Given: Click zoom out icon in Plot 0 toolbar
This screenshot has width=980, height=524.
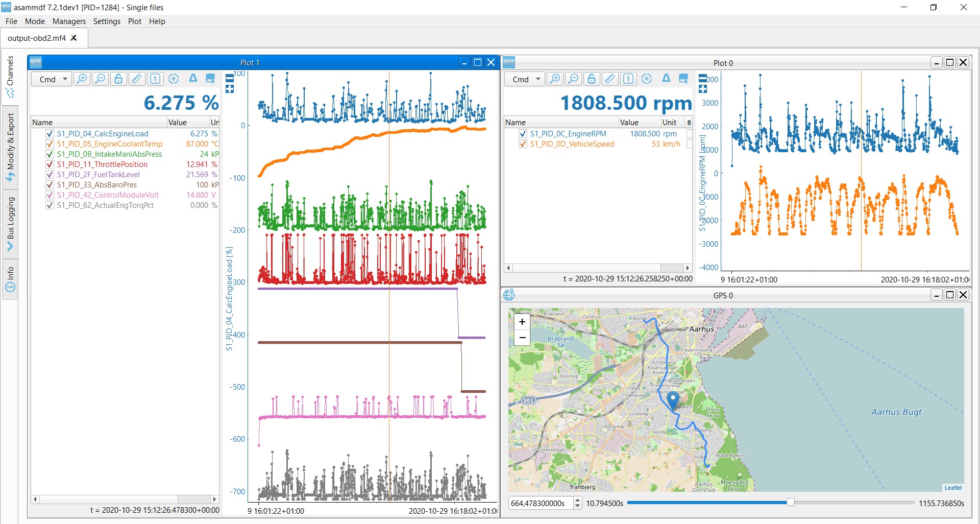Looking at the screenshot, I should pyautogui.click(x=573, y=79).
